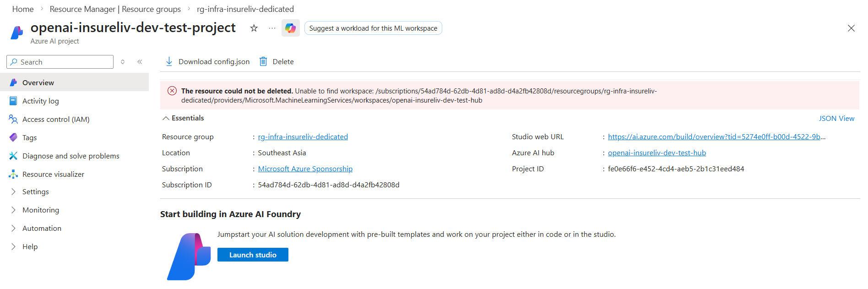This screenshot has width=868, height=289.
Task: Open the Copilot icon button
Action: (x=290, y=28)
